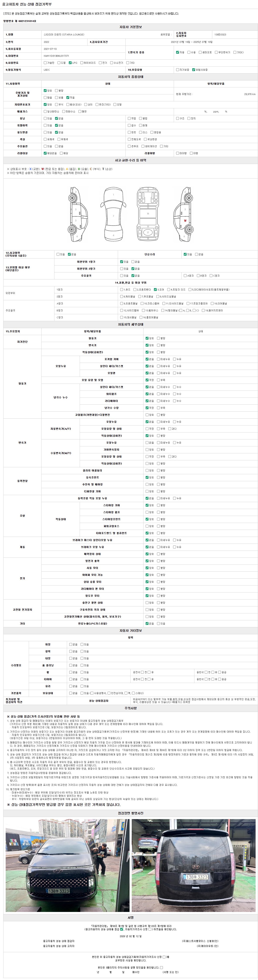The height and width of the screenshot is (980, 258).
Task: Check the 가솔린 fuel checkbox
Action: (x=45, y=63)
